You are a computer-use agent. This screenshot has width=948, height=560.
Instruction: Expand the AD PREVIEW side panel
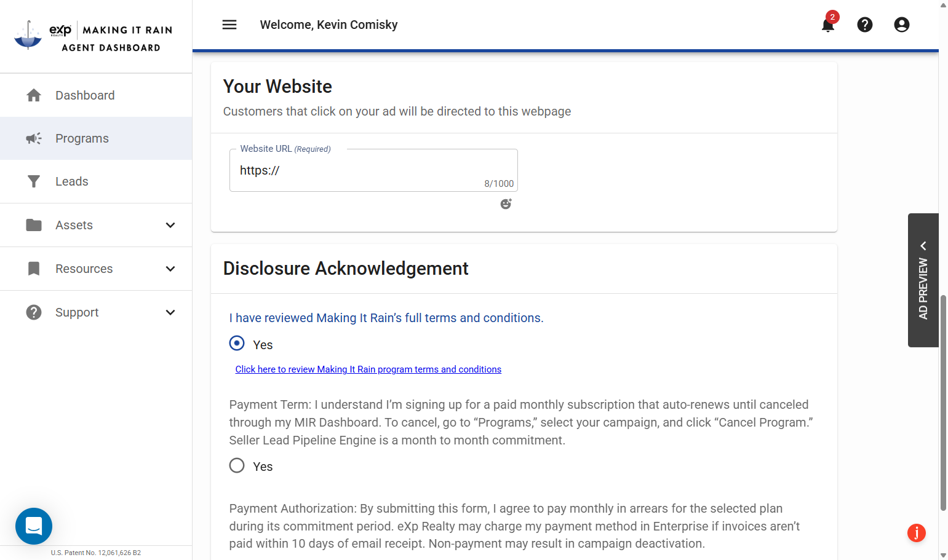[x=923, y=280]
